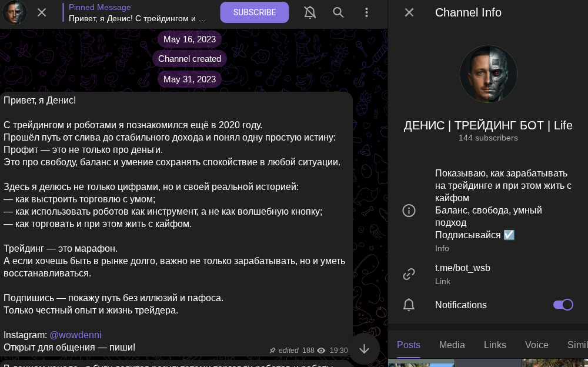Click the "Channel Info" heading
Viewport: 588px width, 367px height.
coord(468,12)
